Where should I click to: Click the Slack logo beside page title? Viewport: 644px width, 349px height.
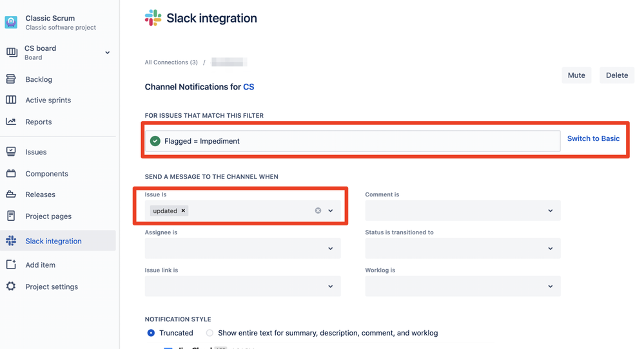[x=153, y=17]
